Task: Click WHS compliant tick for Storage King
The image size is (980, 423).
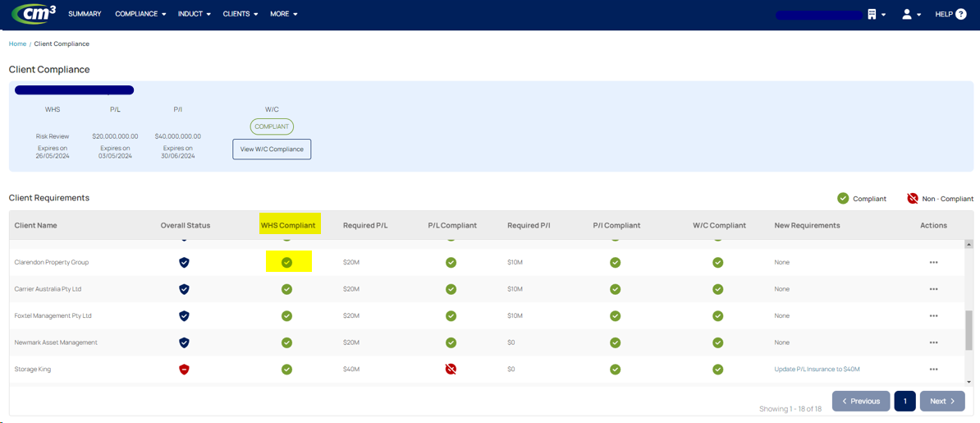Action: (x=287, y=370)
